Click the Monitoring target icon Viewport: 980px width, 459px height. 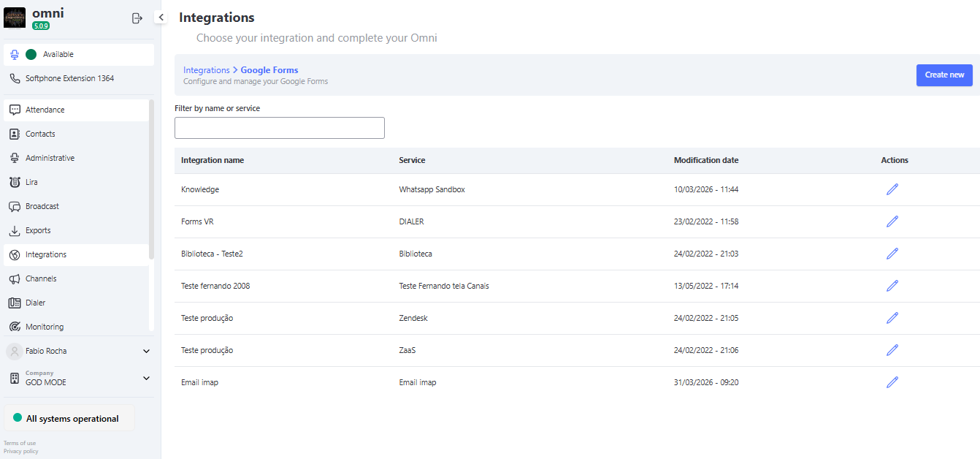click(x=15, y=327)
